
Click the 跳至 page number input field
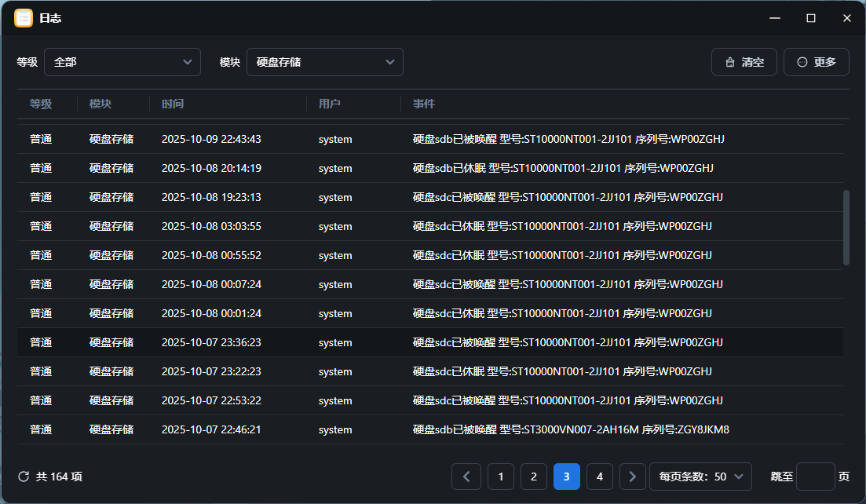(815, 477)
